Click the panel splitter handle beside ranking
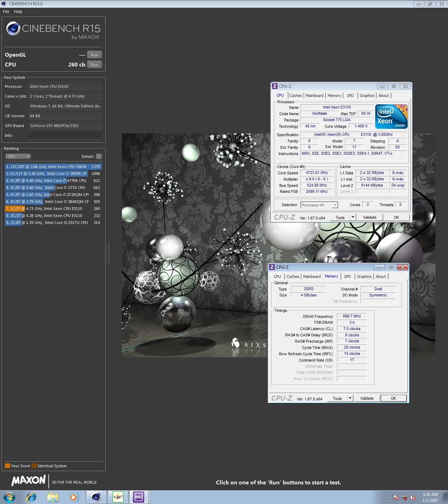This screenshot has height=504, width=448. pyautogui.click(x=108, y=252)
